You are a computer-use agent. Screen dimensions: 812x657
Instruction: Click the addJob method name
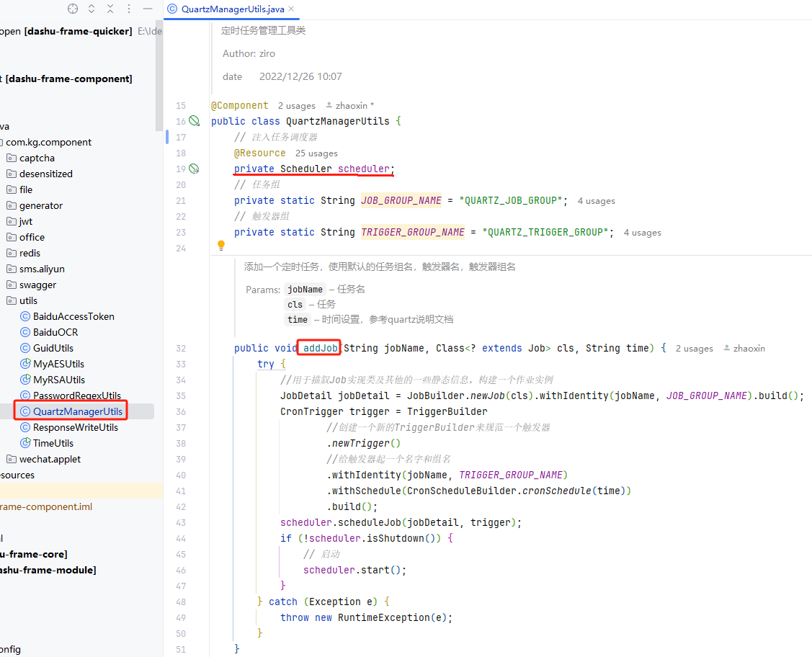[x=320, y=349]
